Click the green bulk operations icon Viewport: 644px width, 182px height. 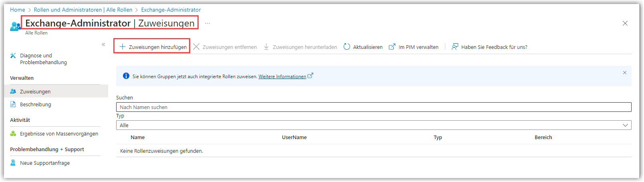coord(13,133)
